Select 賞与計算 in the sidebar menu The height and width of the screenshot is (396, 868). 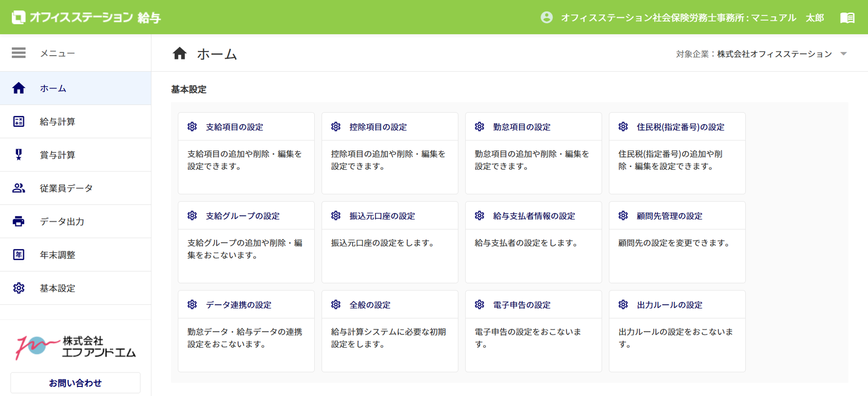click(x=76, y=155)
